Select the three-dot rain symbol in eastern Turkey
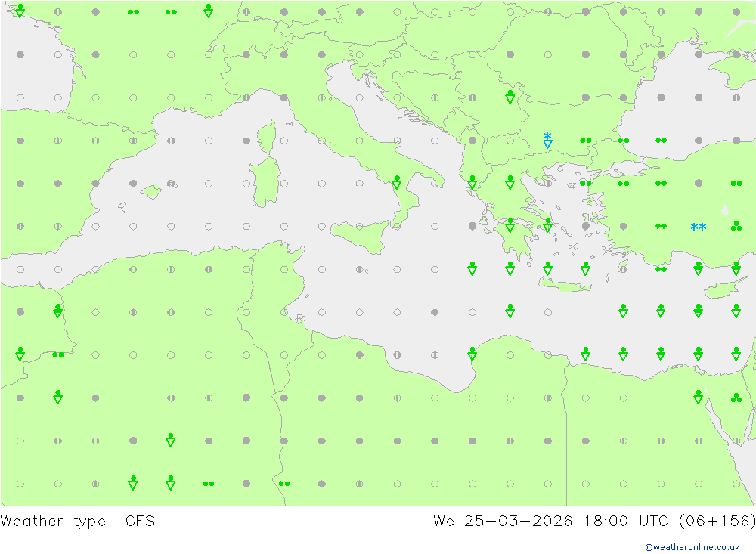This screenshot has height=554, width=756. pos(736,226)
